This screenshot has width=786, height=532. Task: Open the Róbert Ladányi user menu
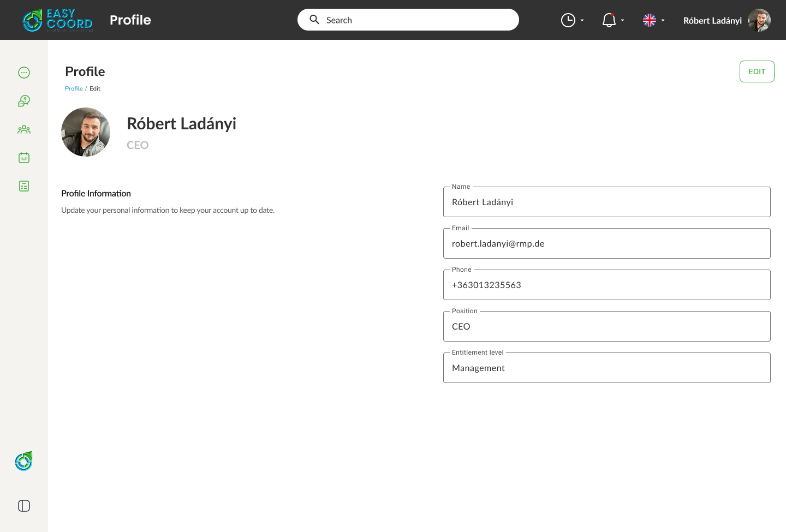pos(726,20)
